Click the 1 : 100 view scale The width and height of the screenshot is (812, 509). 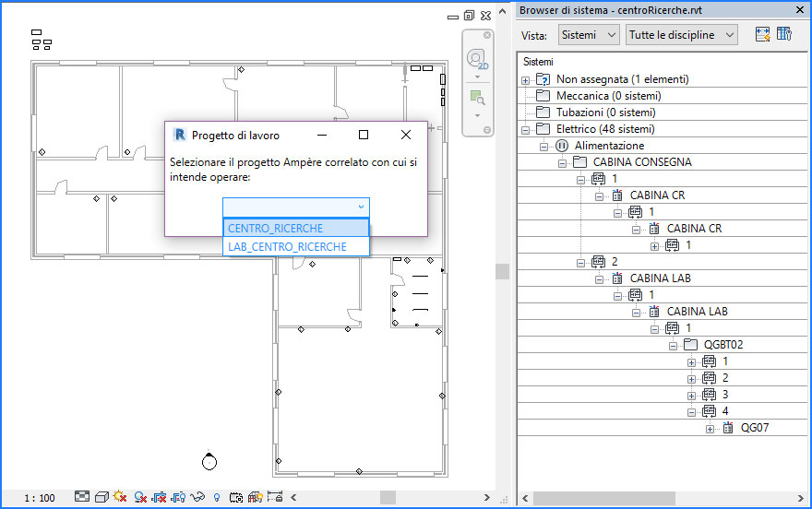click(x=40, y=498)
